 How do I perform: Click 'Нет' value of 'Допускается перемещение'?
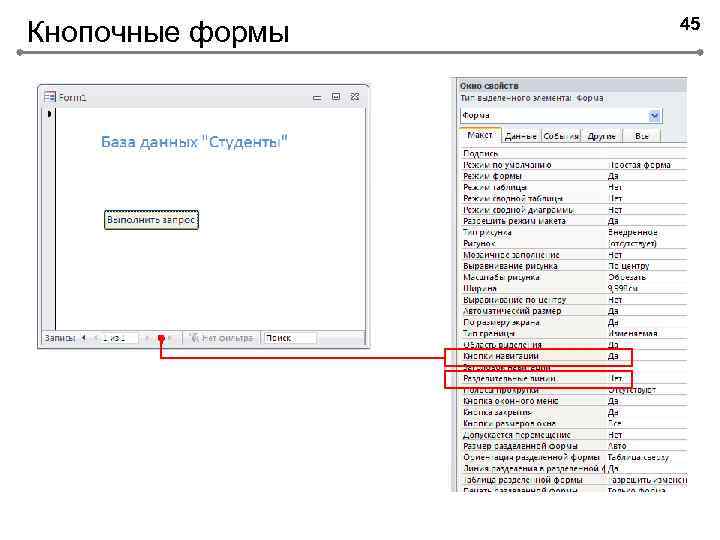pyautogui.click(x=615, y=435)
